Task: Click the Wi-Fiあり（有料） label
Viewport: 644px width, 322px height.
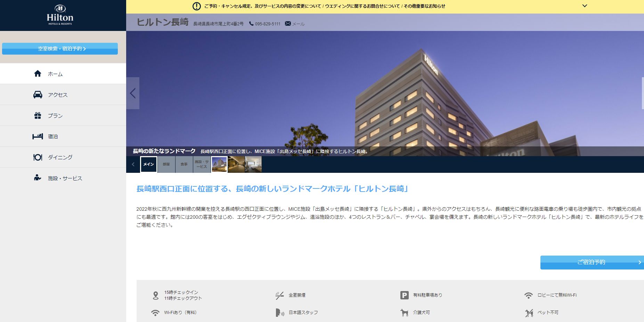Action: 180,313
